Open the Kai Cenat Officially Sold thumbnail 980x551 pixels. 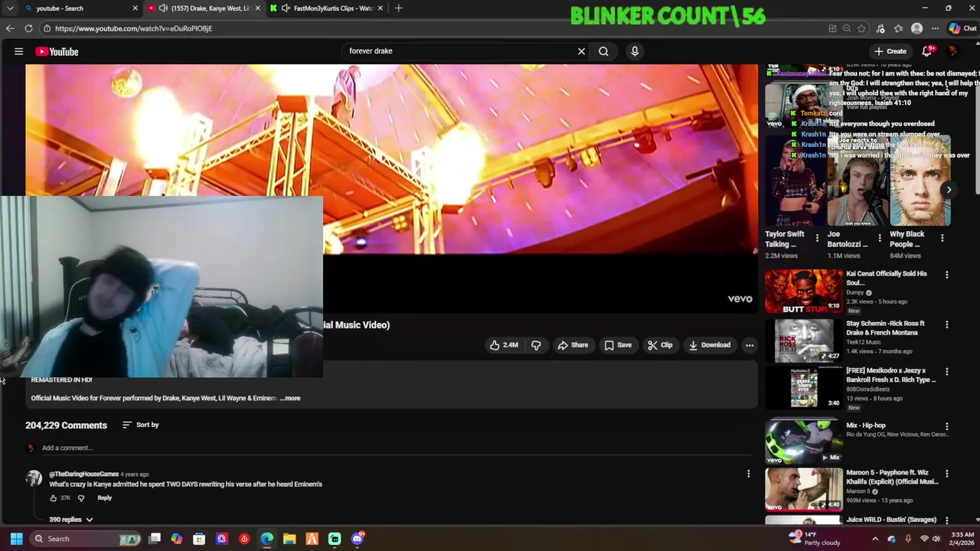pyautogui.click(x=804, y=291)
